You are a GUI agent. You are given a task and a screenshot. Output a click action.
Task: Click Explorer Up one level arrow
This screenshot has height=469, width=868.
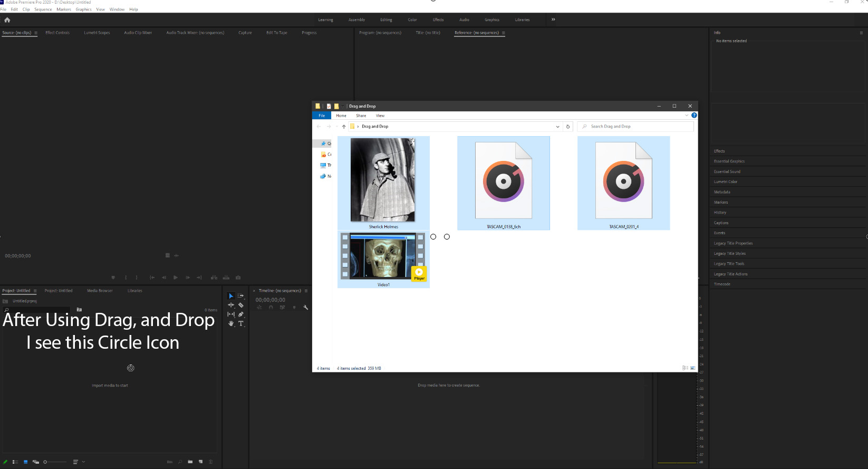(344, 127)
